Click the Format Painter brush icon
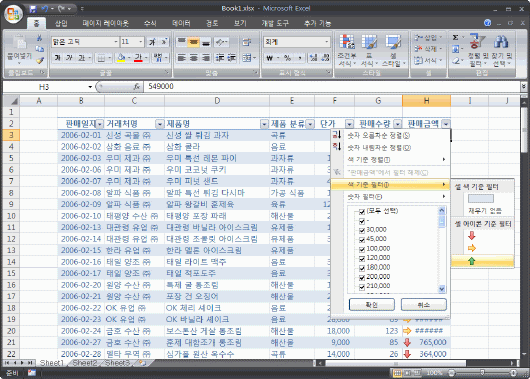 tap(40, 61)
